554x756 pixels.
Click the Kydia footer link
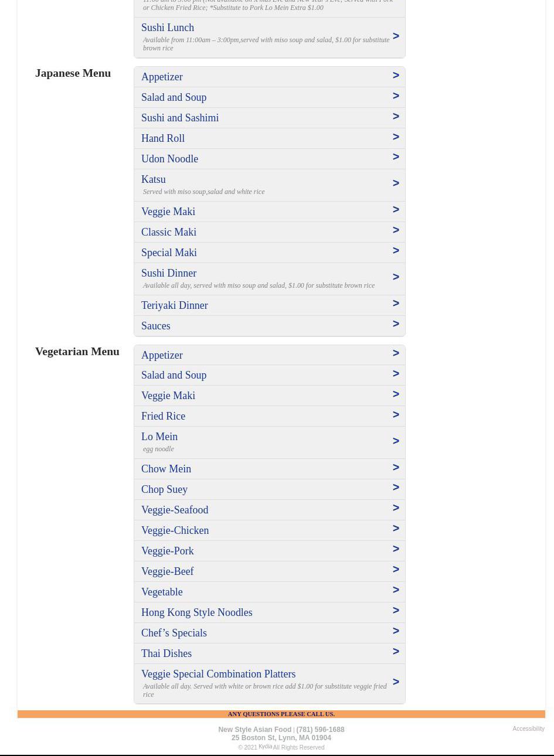265,747
